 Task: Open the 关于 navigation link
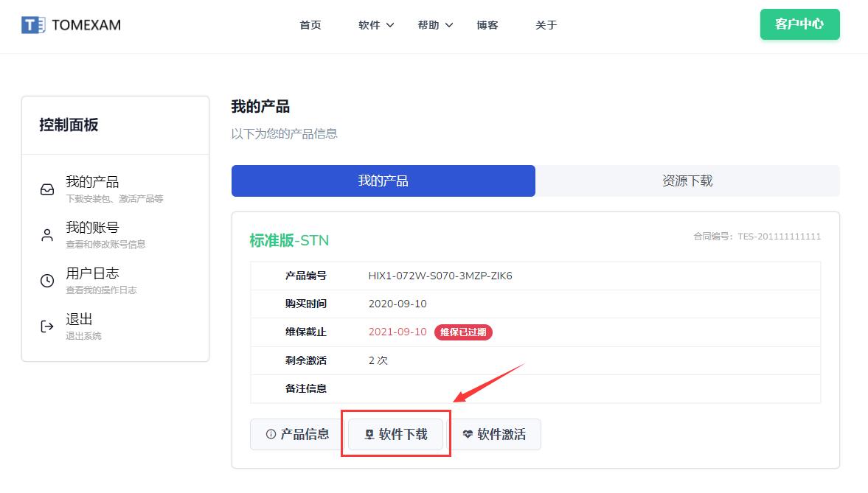click(x=546, y=25)
